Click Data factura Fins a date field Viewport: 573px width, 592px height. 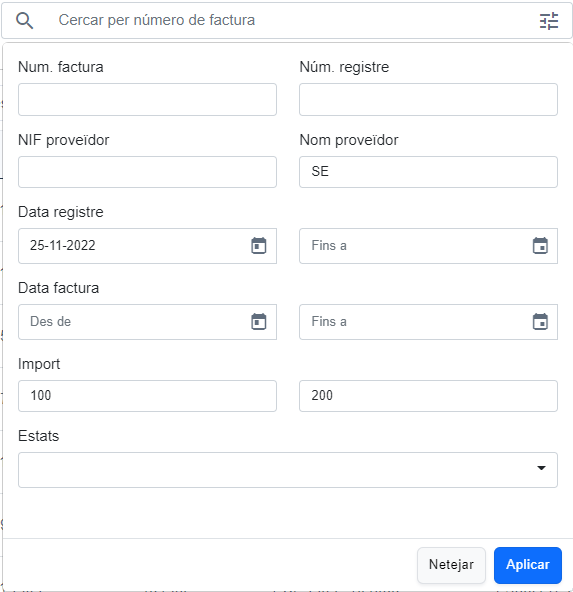pos(428,322)
